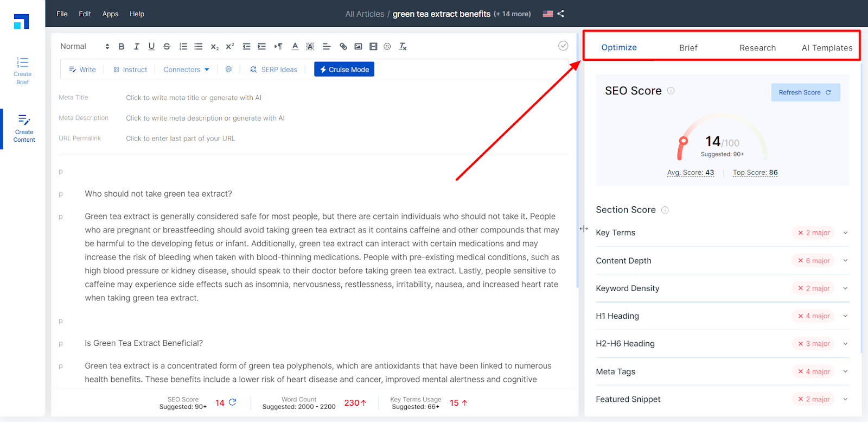Expand the Keyword Density section
Image resolution: width=868 pixels, height=422 pixels.
pos(722,288)
